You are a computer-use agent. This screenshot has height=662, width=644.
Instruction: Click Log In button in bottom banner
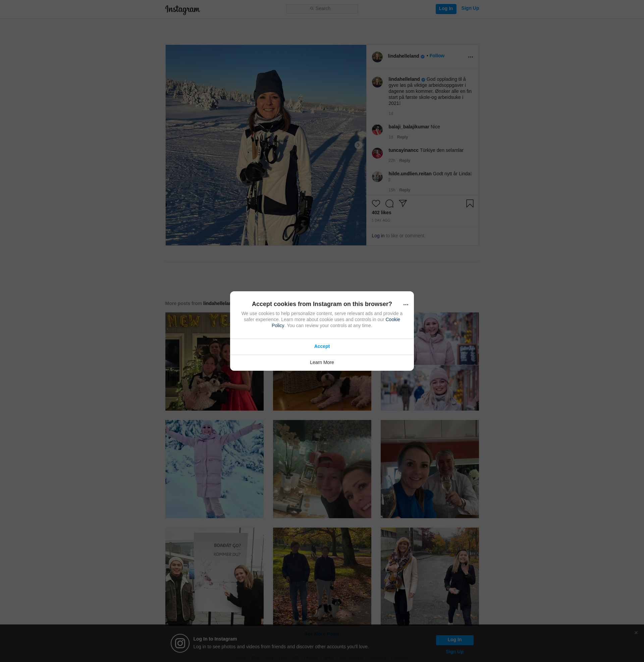click(x=454, y=640)
